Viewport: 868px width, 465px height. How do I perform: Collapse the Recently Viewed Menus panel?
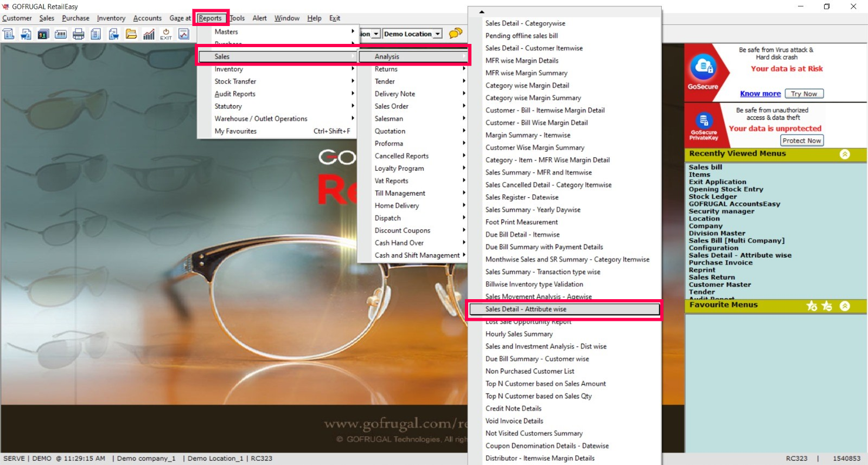[x=845, y=154]
